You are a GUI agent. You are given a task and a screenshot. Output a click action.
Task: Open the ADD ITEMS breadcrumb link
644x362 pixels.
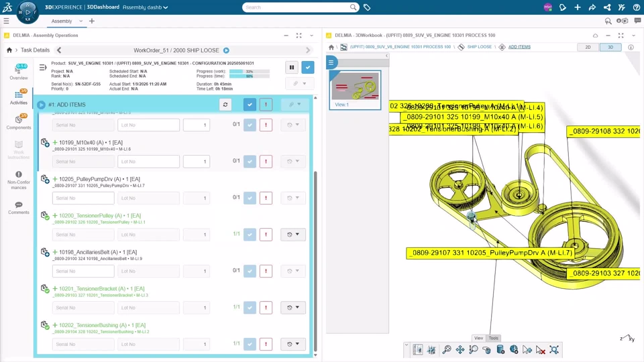point(519,47)
